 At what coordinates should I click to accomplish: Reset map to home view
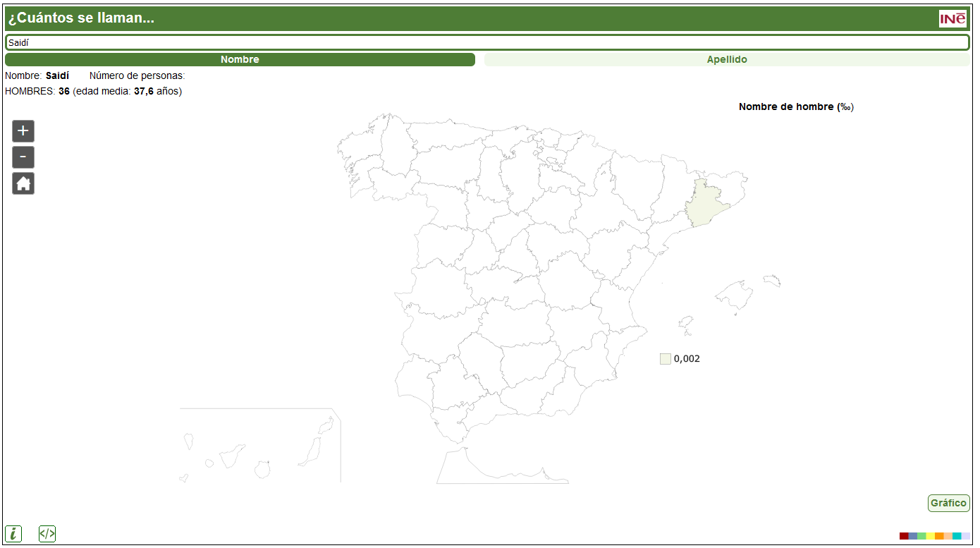(x=23, y=183)
